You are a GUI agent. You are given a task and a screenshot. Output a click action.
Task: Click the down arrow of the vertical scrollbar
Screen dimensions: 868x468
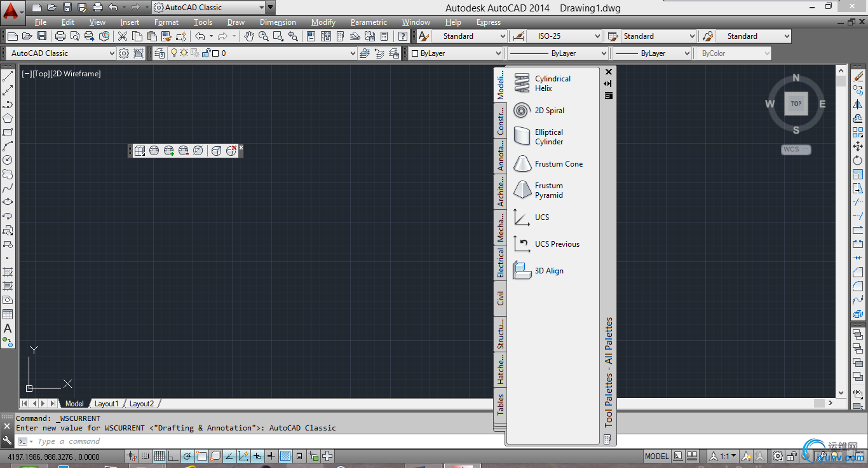click(841, 393)
